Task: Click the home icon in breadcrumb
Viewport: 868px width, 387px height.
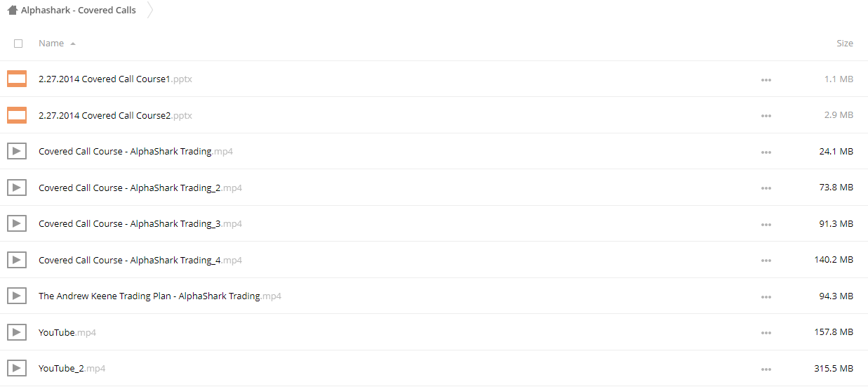Action: 13,11
